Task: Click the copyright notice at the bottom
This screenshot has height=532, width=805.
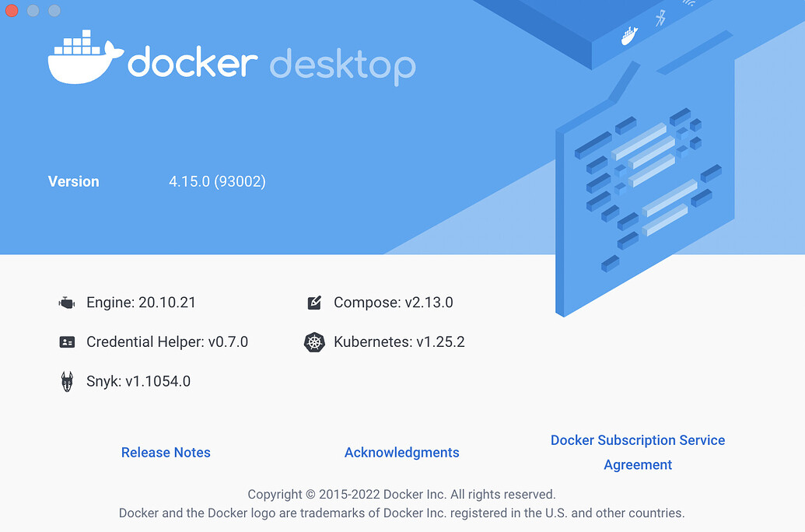Action: tap(401, 494)
